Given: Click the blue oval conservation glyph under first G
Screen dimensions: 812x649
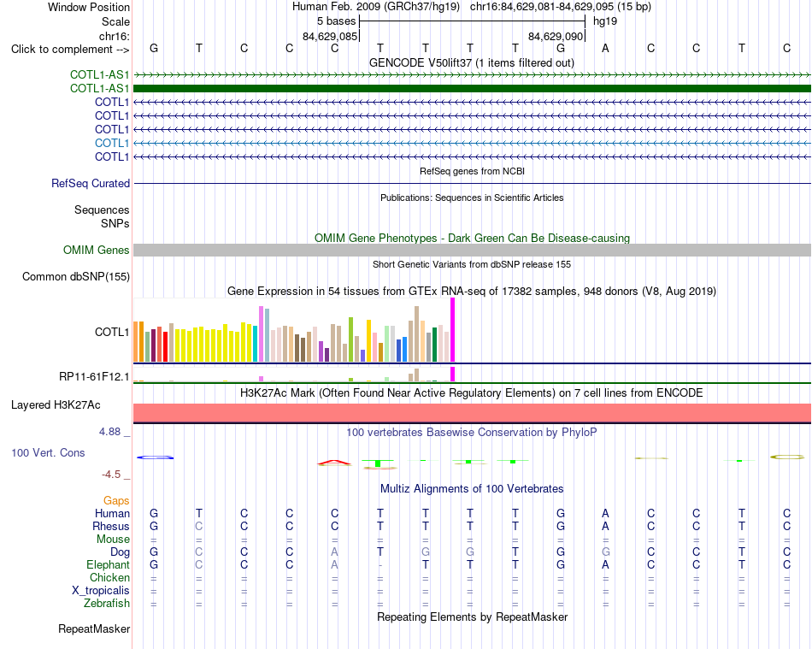Looking at the screenshot, I should 155,457.
